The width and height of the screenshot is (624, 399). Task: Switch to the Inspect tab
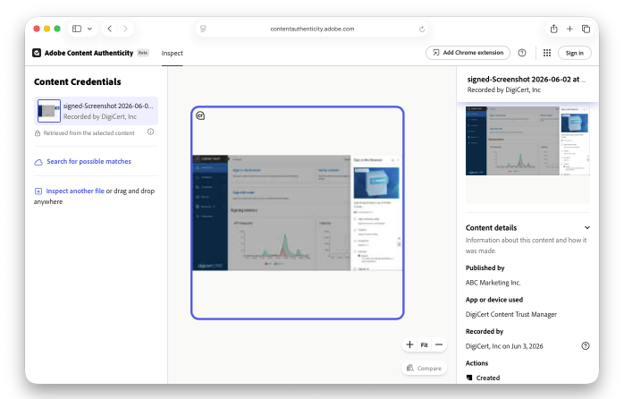tap(172, 53)
